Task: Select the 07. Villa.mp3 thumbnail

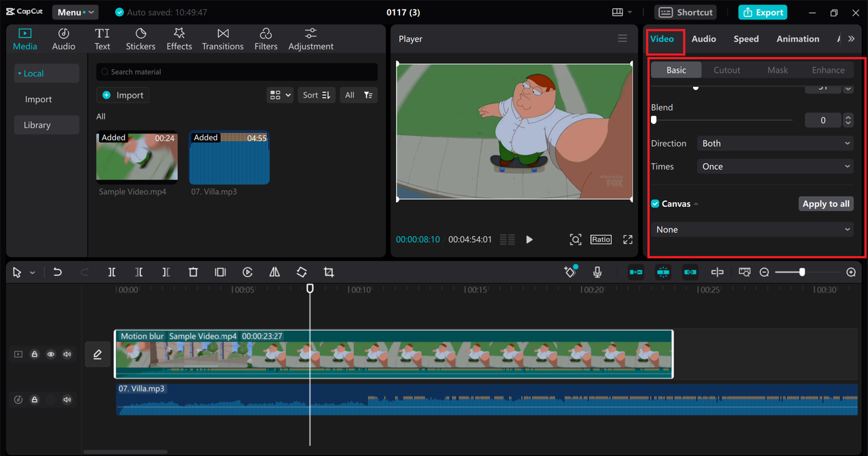Action: point(229,157)
